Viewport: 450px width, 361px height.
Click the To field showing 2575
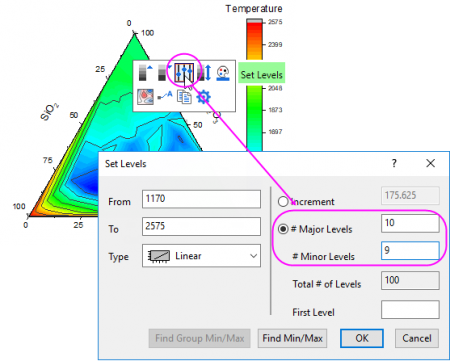(201, 226)
